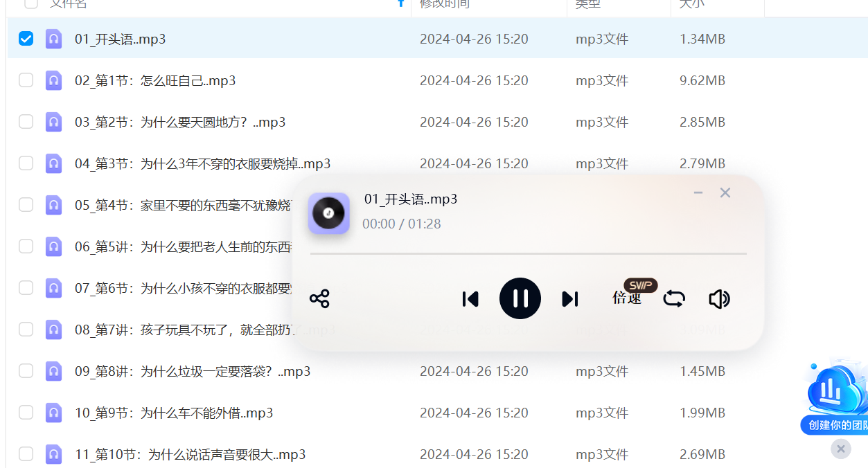Toggle the loop playback mode icon
This screenshot has width=868, height=468.
pyautogui.click(x=674, y=299)
